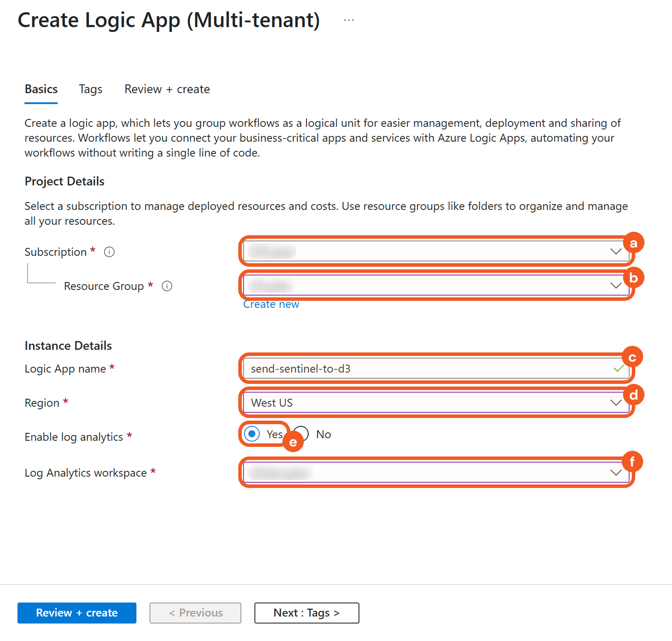Click the blue Review + create button
The height and width of the screenshot is (641, 672).
point(77,613)
